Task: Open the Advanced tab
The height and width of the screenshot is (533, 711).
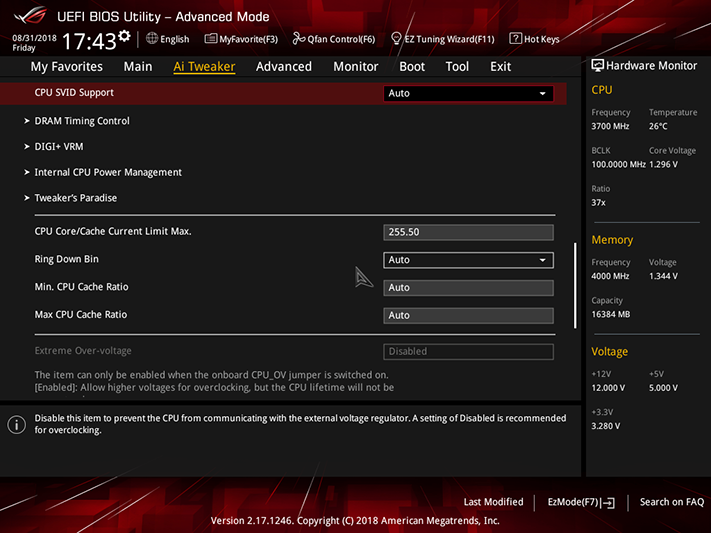Action: (x=284, y=67)
